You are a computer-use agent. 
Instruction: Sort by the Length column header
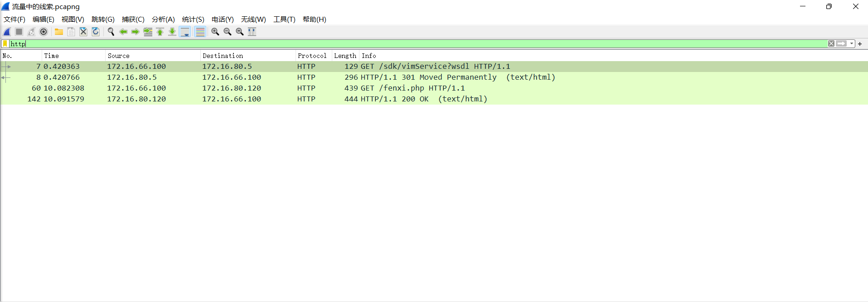[x=345, y=56]
